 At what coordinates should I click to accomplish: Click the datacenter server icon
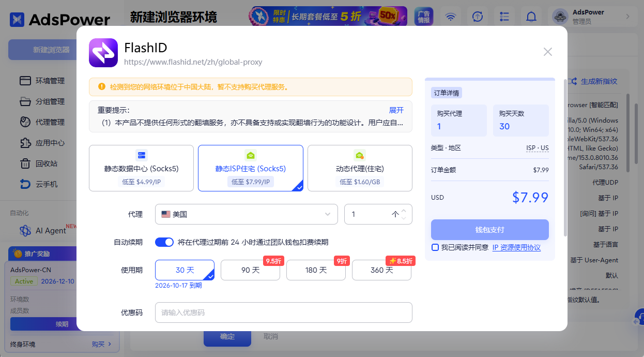142,155
